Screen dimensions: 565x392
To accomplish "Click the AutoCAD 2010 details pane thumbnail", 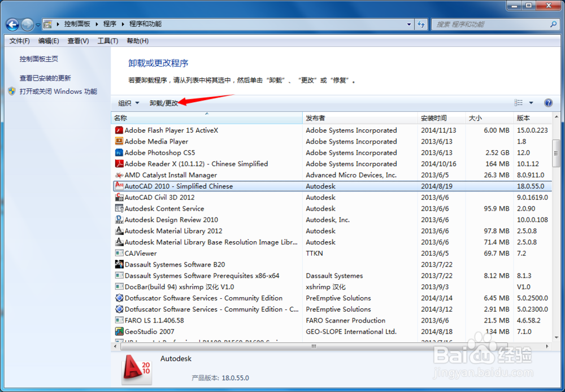I will pyautogui.click(x=137, y=369).
